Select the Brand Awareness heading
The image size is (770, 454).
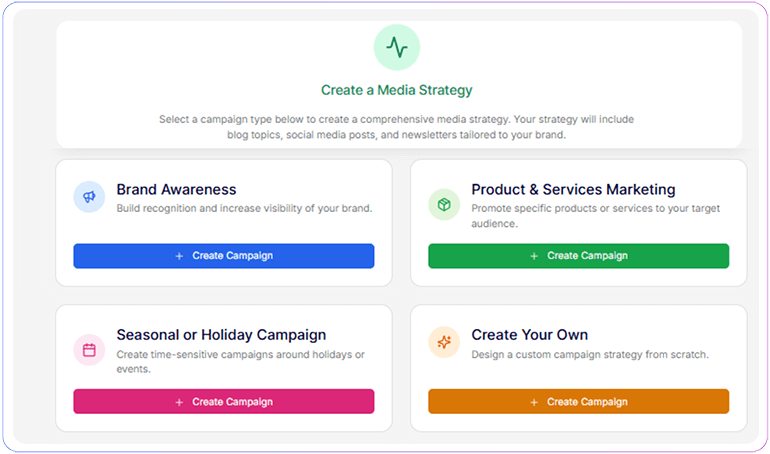tap(176, 189)
